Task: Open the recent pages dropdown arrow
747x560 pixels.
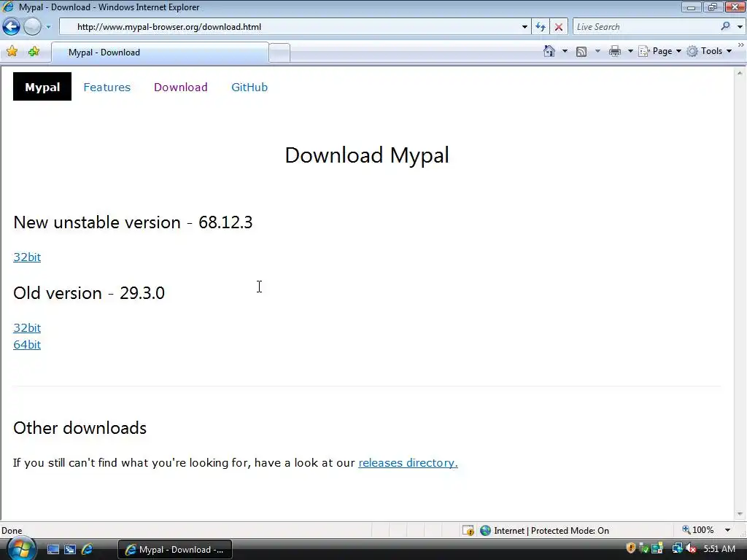Action: 48,27
